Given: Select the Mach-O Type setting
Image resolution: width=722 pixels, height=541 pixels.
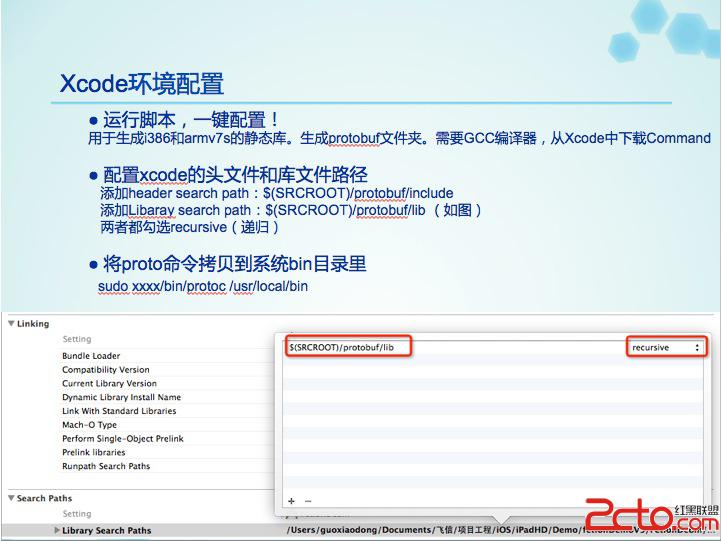Looking at the screenshot, I should coord(89,425).
